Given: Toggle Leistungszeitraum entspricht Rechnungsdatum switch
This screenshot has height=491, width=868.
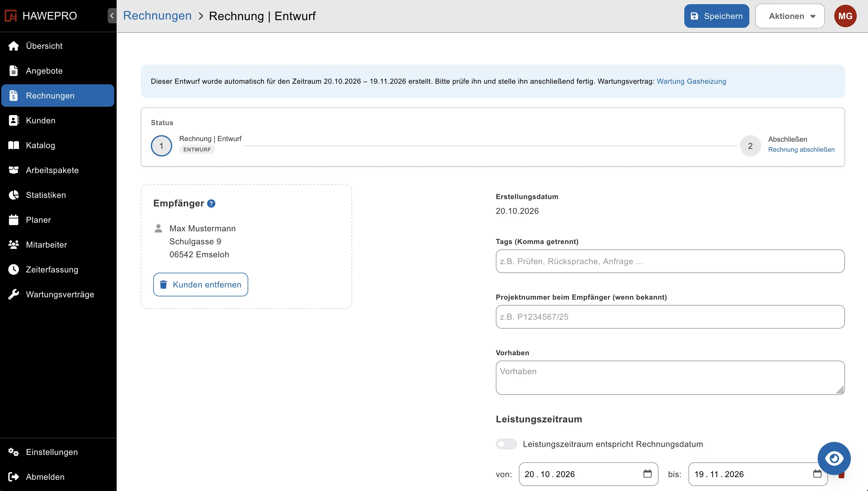Looking at the screenshot, I should click(506, 444).
